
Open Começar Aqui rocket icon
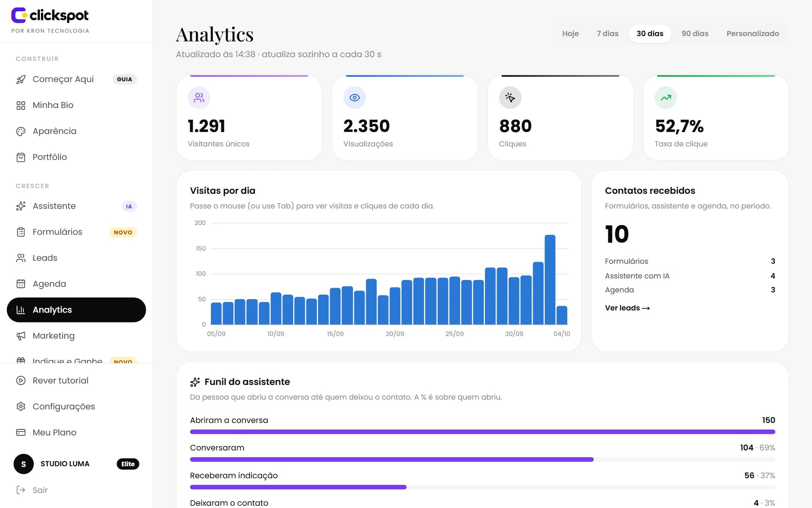21,79
